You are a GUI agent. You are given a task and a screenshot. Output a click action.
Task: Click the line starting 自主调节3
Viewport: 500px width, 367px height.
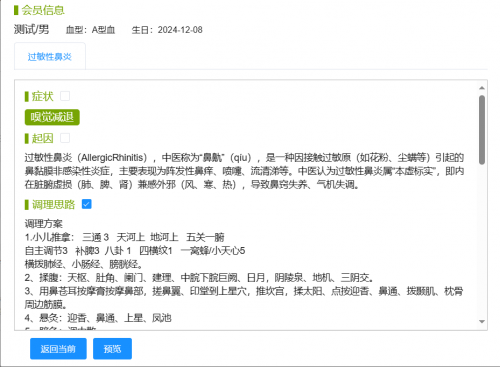tap(135, 251)
